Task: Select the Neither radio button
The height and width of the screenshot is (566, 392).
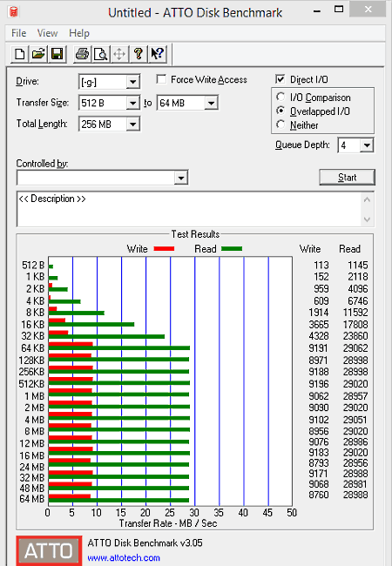Action: pyautogui.click(x=280, y=125)
